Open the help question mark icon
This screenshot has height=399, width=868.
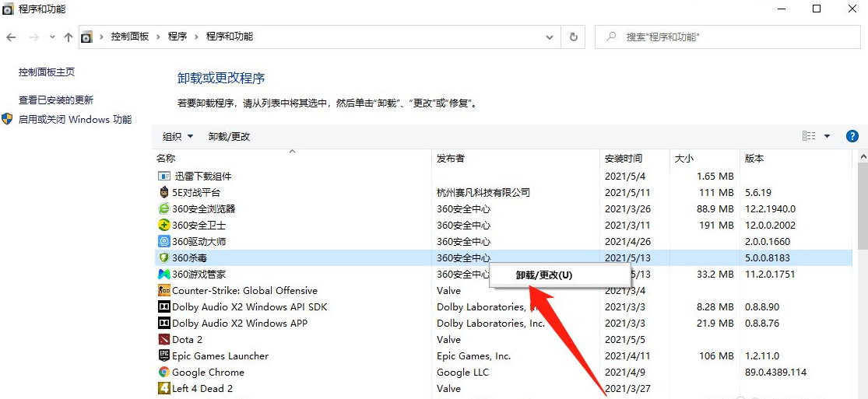click(852, 136)
